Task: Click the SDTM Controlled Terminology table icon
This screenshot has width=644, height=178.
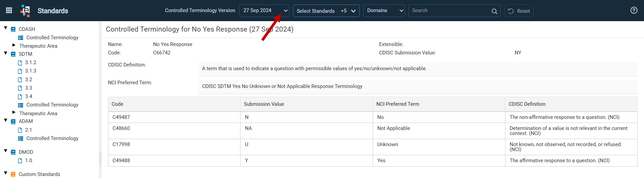Action: pos(20,105)
